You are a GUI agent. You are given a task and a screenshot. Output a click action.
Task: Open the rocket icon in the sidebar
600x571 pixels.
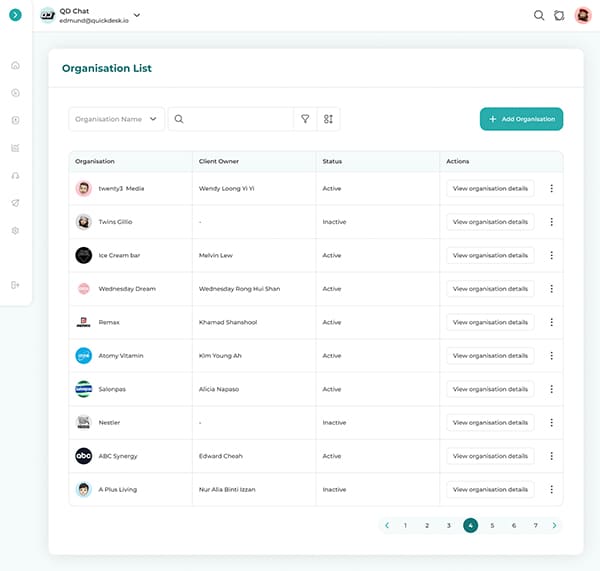point(15,203)
